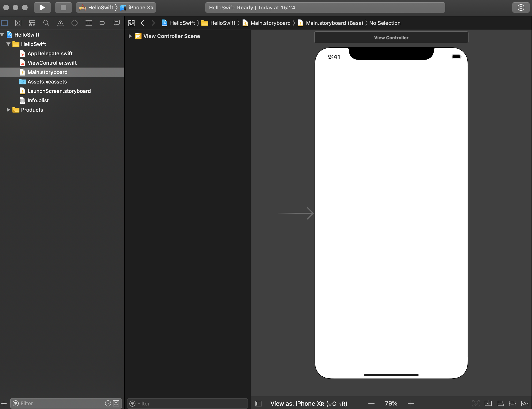Click the Stop button in toolbar
The image size is (532, 409).
(63, 8)
